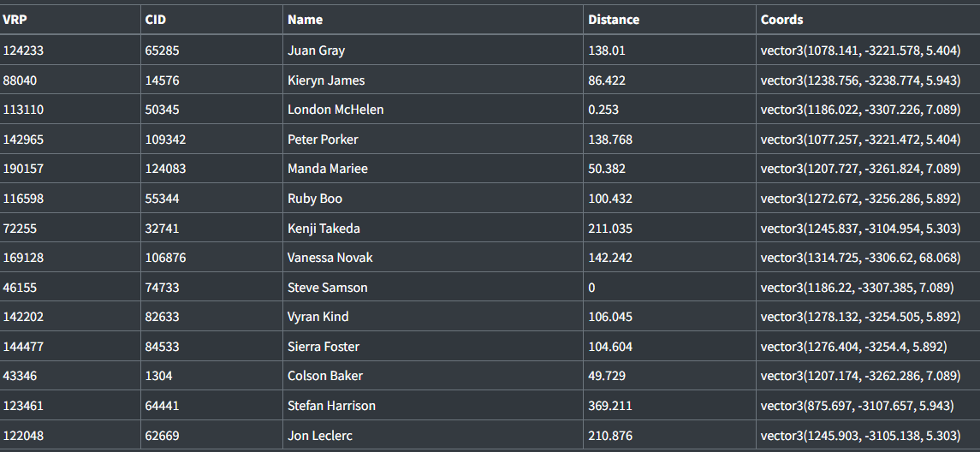The height and width of the screenshot is (452, 980).
Task: Select the Steve Samson name cell
Action: 328,288
